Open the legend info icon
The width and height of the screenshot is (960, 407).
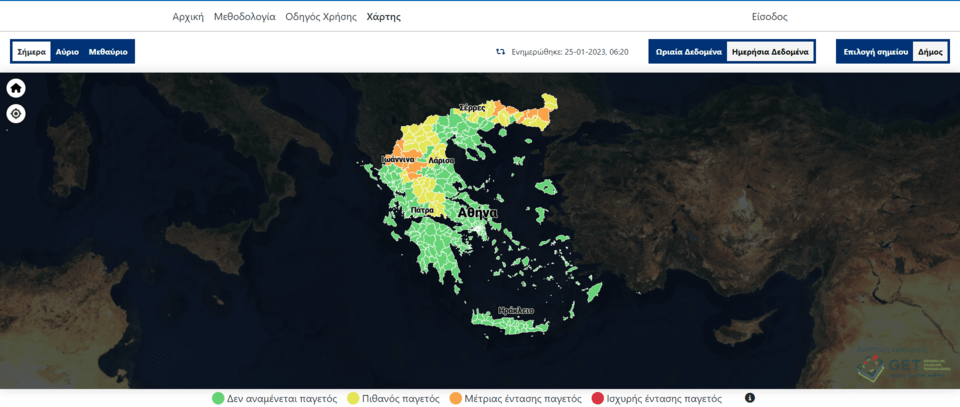tap(750, 398)
